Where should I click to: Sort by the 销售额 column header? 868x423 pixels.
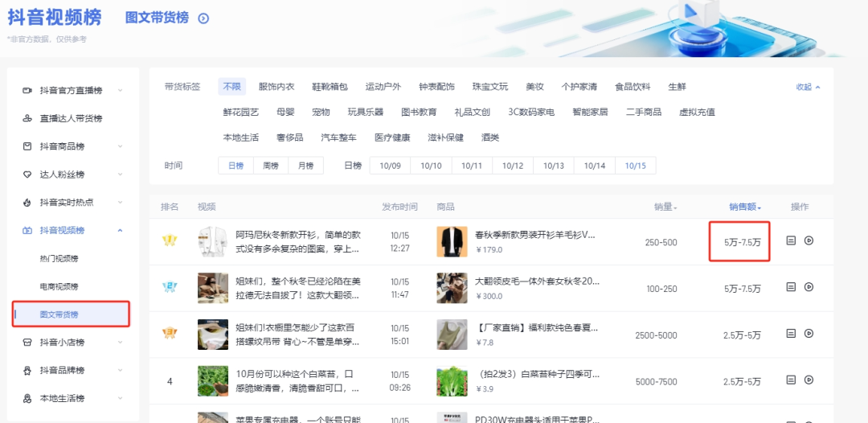[x=745, y=207]
